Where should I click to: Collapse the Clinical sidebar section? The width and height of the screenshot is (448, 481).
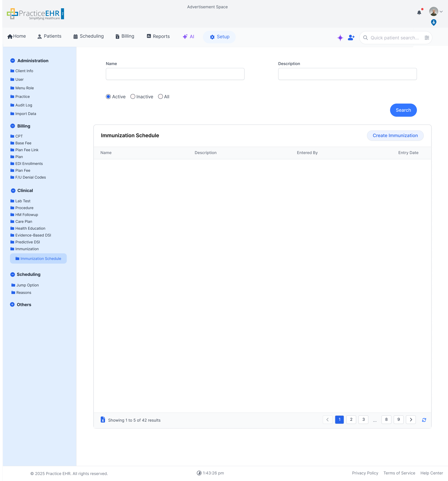[13, 191]
